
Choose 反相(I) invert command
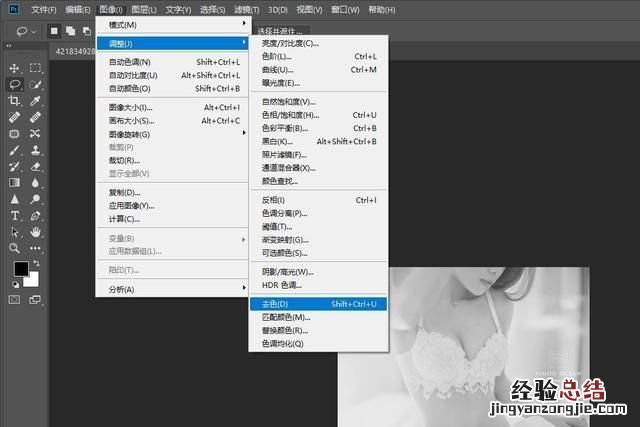[318, 200]
